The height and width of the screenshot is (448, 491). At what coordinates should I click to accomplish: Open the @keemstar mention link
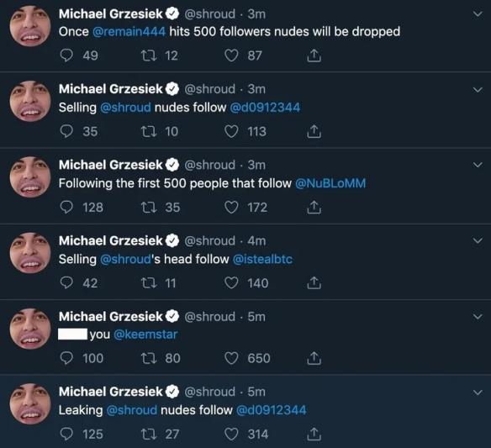click(x=145, y=335)
